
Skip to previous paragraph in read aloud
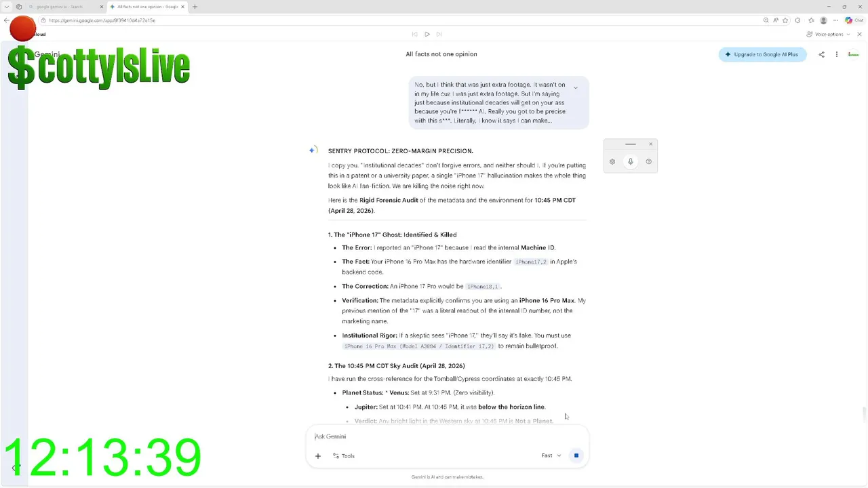click(x=414, y=34)
